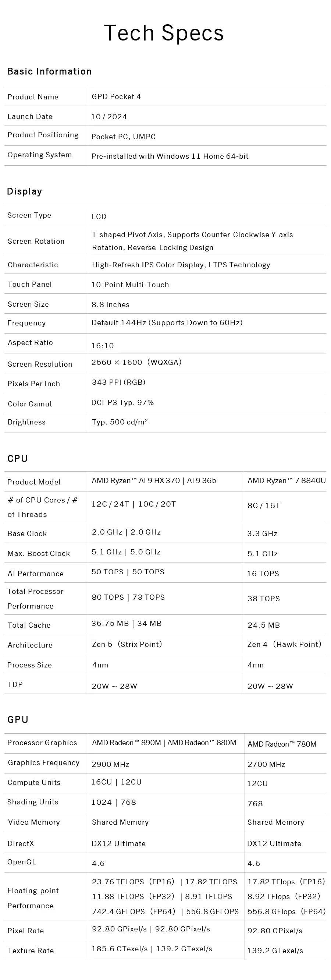The height and width of the screenshot is (980, 331).
Task: Select the AMD Radeon 780M graphics cell
Action: pos(282,744)
